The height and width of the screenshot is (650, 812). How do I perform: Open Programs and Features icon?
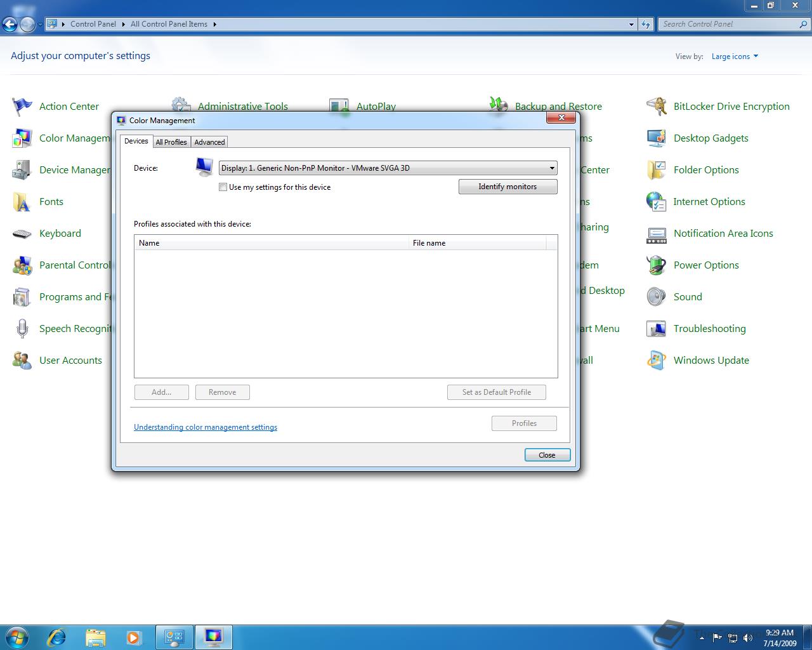click(22, 296)
